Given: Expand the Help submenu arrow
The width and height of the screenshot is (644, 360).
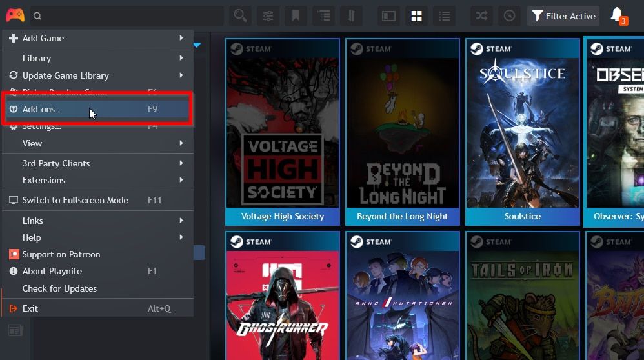Looking at the screenshot, I should tap(181, 237).
